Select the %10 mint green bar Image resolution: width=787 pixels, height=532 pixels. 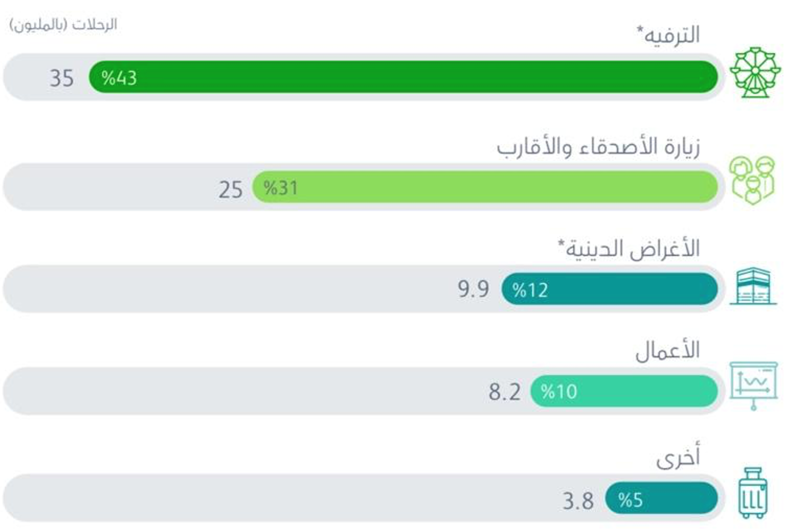(x=623, y=391)
